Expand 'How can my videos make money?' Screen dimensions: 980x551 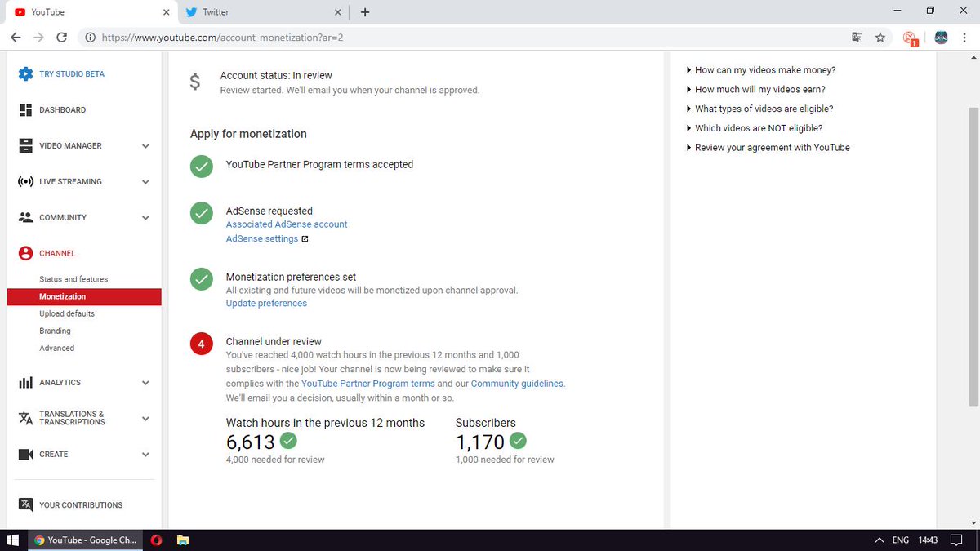pos(761,70)
